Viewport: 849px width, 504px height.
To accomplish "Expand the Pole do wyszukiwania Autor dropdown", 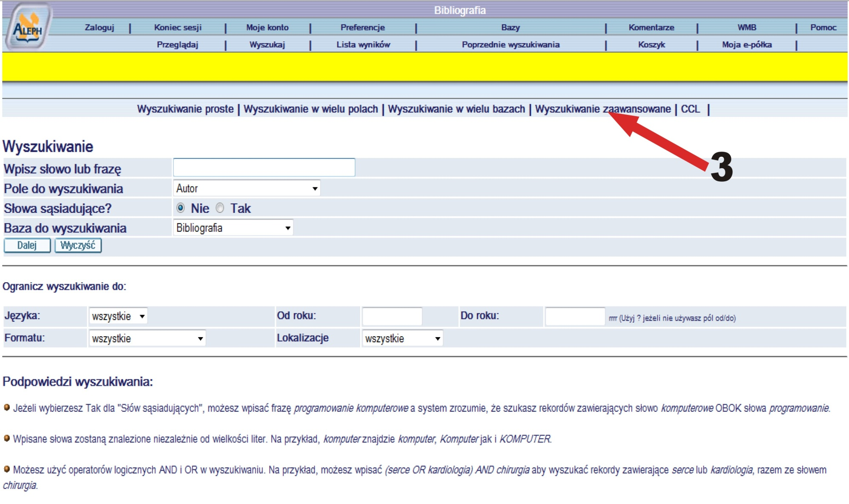I will tap(247, 189).
